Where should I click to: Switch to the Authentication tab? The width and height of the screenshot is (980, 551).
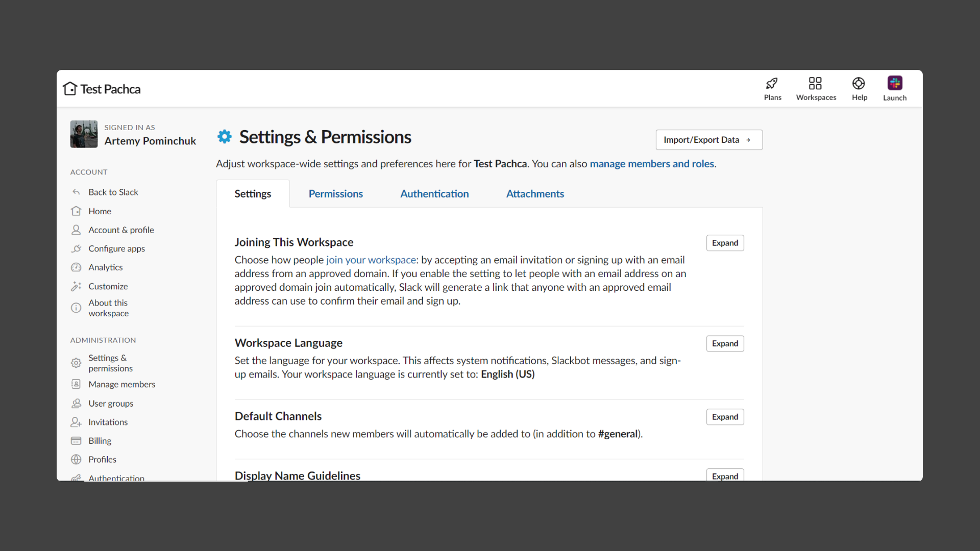point(434,194)
